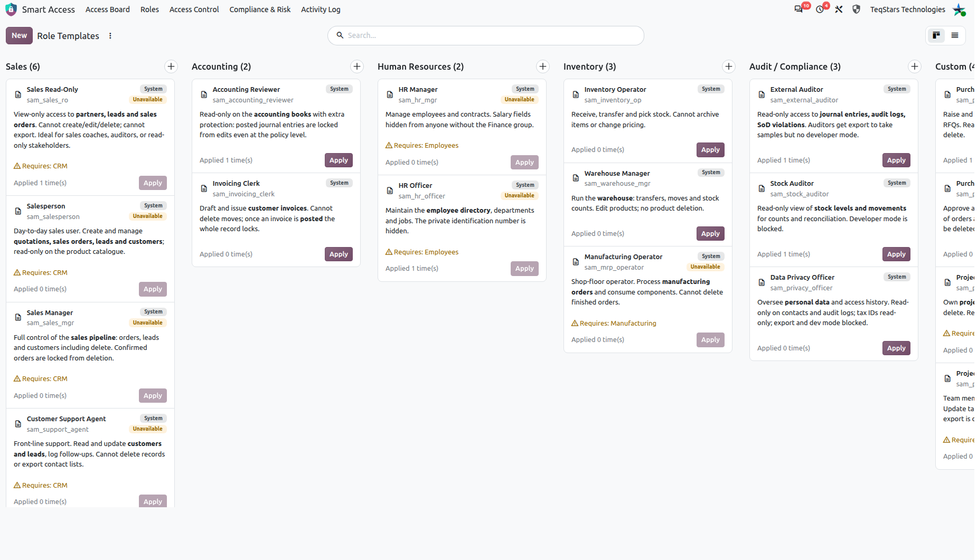Click the System tag on Invoicing Clerk
Screen dimensions: 977x560
point(340,183)
